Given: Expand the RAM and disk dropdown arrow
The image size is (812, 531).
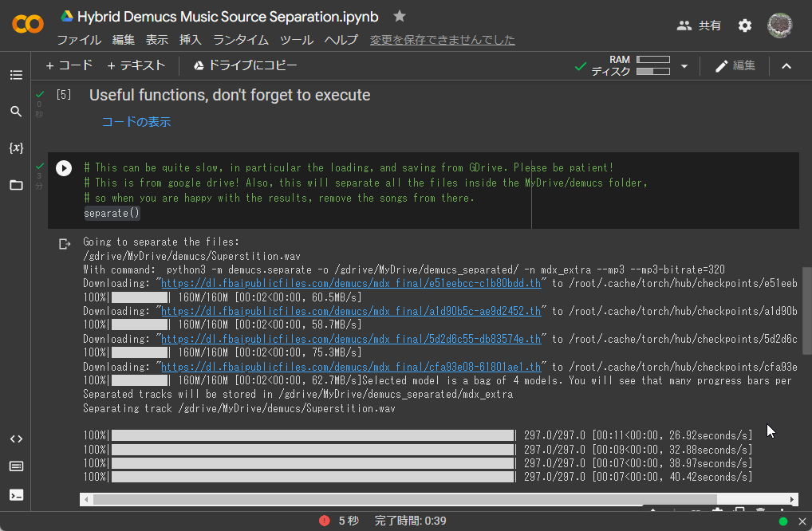Looking at the screenshot, I should point(684,66).
